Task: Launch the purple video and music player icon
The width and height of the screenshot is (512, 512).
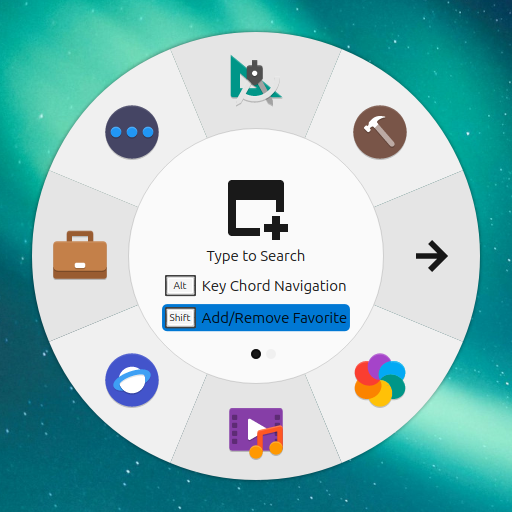Action: [x=256, y=433]
